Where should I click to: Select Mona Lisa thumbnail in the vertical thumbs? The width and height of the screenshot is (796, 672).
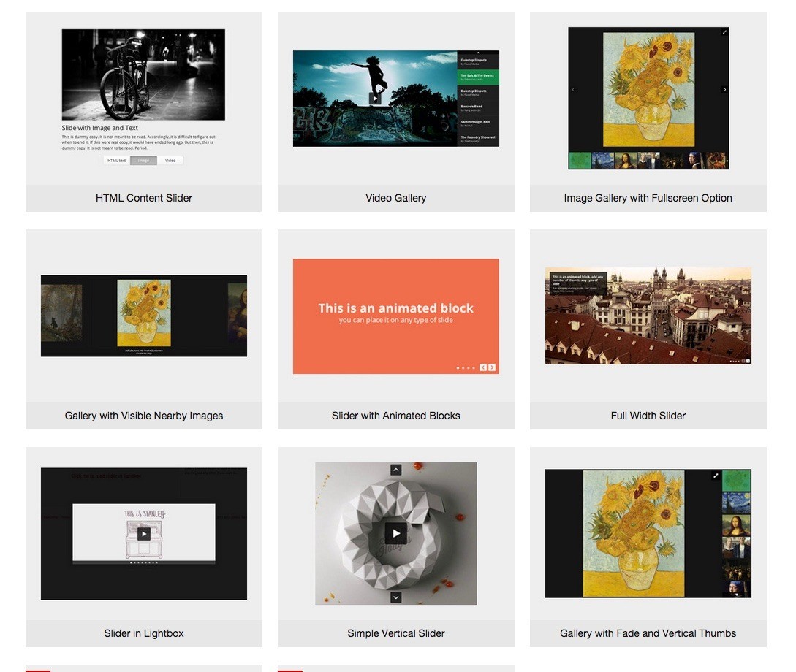click(737, 525)
